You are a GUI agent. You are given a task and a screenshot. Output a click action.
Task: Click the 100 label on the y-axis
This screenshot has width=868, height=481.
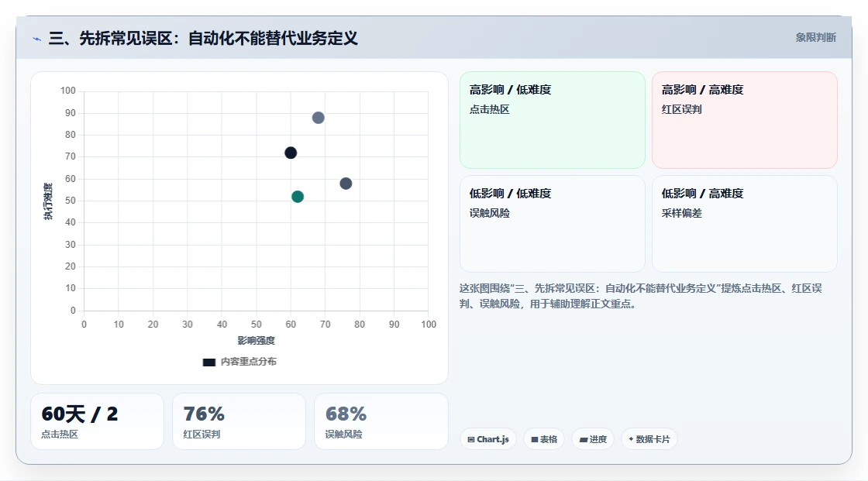[x=68, y=90]
